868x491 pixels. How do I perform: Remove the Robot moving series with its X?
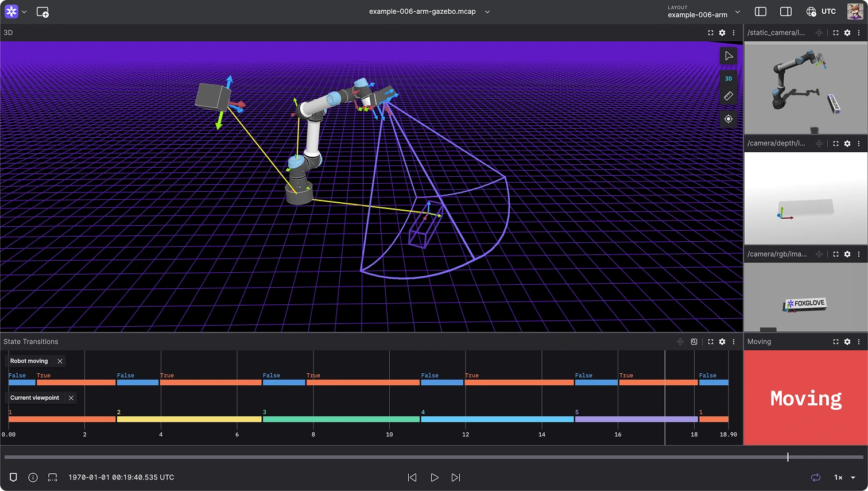click(x=59, y=361)
